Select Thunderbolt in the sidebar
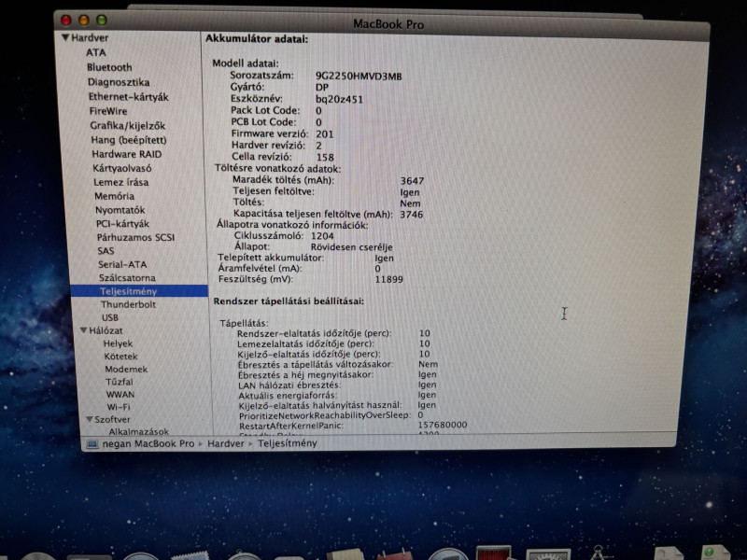This screenshot has width=747, height=560. coord(128,304)
